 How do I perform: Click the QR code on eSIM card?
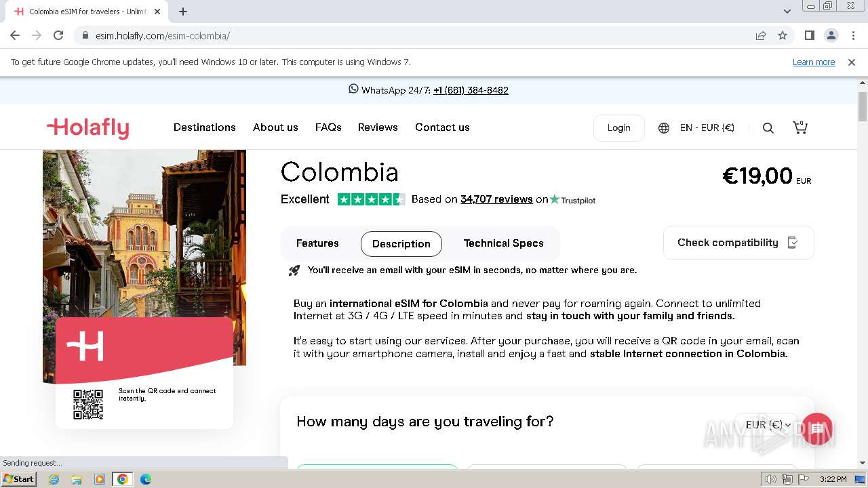coord(88,404)
